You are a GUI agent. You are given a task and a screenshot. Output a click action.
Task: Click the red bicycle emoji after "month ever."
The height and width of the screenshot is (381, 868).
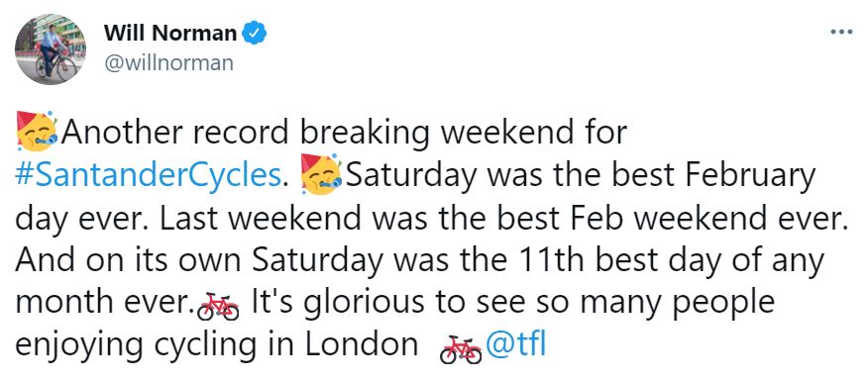pos(218,306)
